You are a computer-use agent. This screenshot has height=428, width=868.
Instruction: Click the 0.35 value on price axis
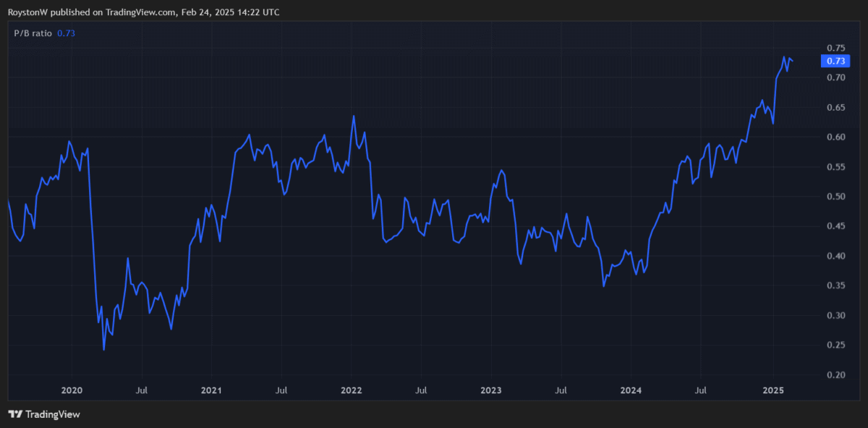(837, 286)
